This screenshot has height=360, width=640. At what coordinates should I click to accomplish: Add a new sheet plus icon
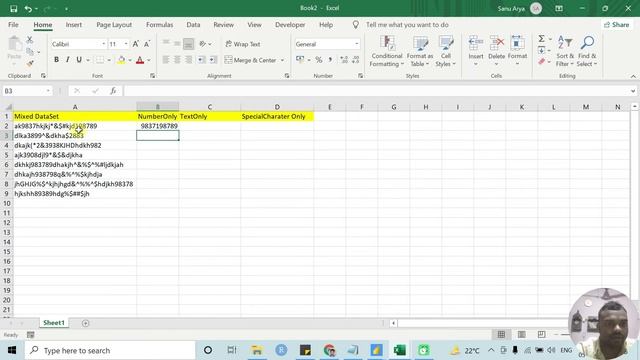pos(85,323)
